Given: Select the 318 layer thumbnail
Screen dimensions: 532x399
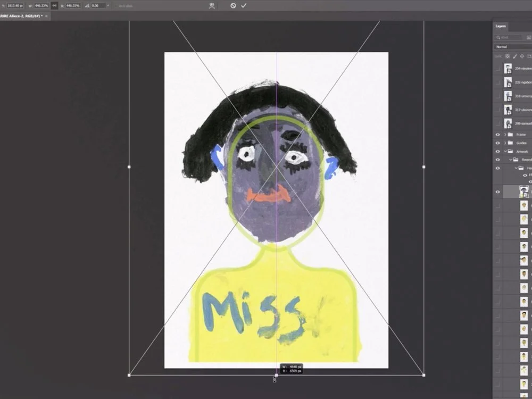Looking at the screenshot, I should [508, 96].
